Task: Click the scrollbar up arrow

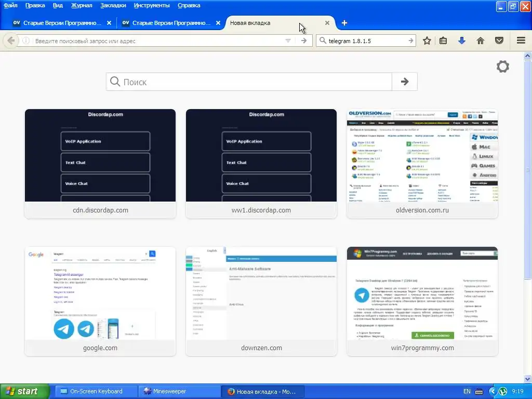Action: (x=528, y=56)
